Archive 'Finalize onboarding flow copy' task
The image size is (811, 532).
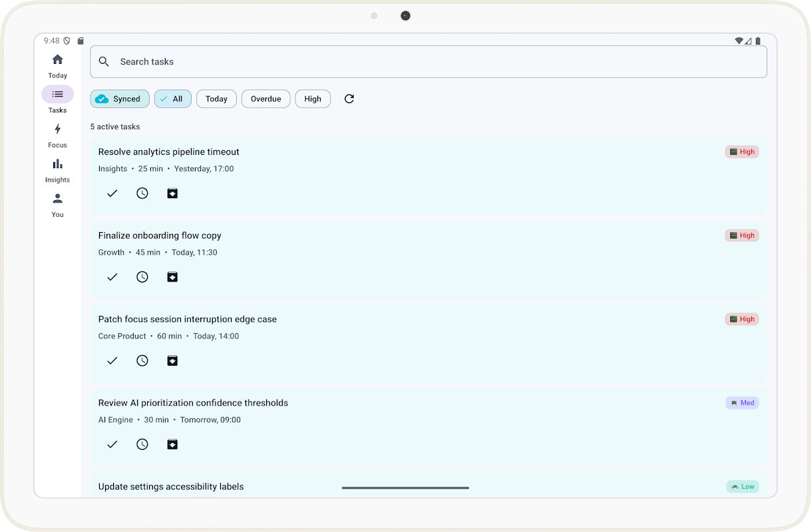(172, 277)
